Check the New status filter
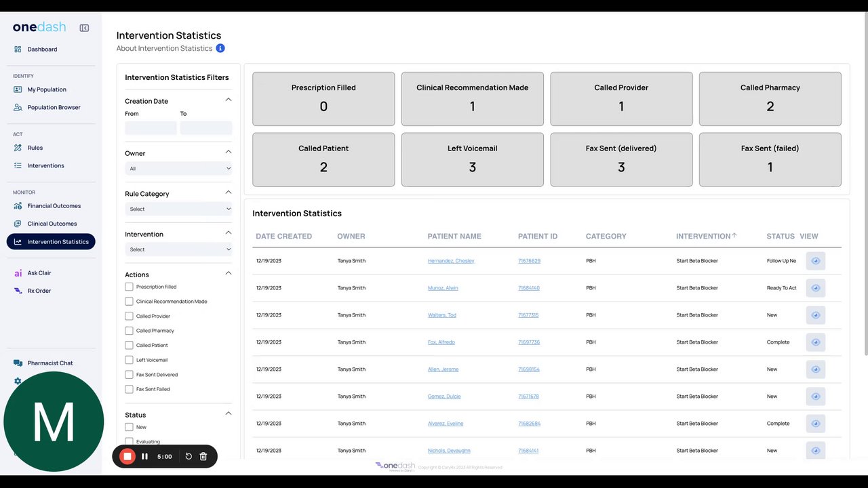The width and height of the screenshot is (868, 488). (x=129, y=427)
